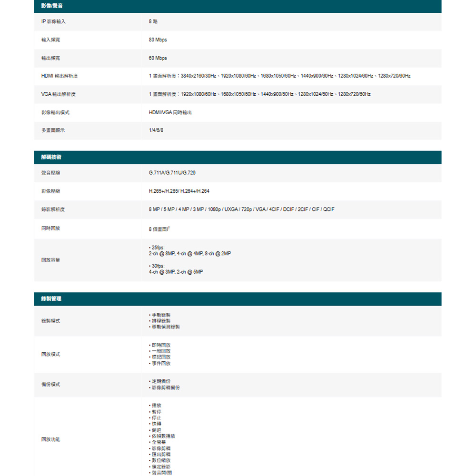The height and width of the screenshot is (476, 476).
Task: Click the 'IP 影像輸入' row label
Action: coord(53,21)
